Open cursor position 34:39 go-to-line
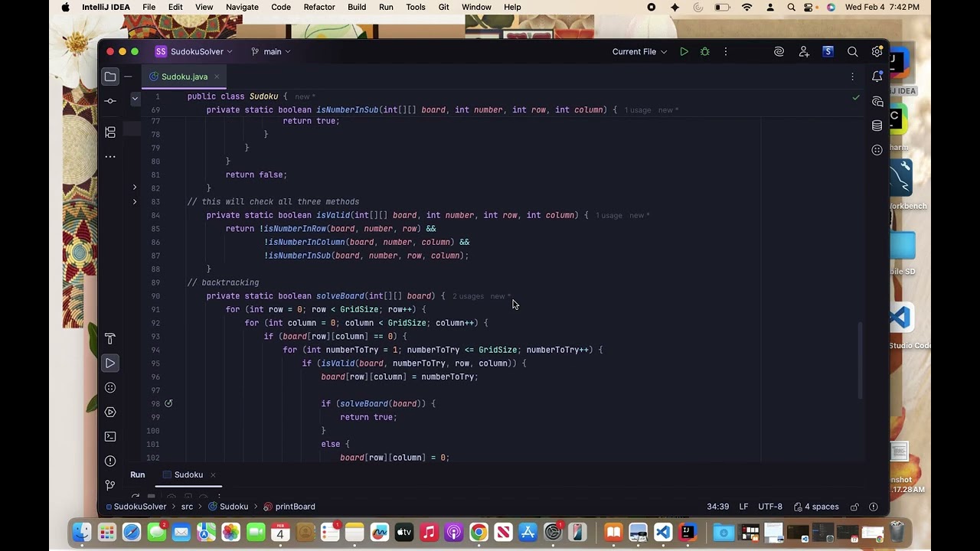 click(717, 507)
